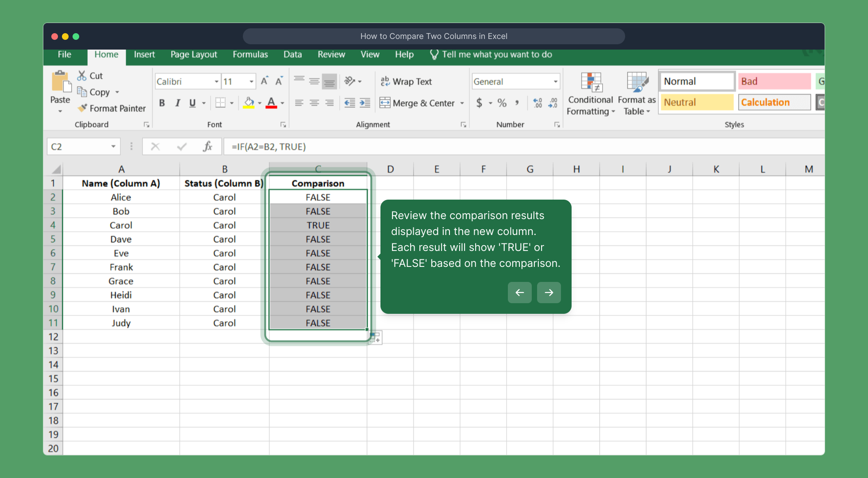Apply the Bad cell style

[x=774, y=81]
